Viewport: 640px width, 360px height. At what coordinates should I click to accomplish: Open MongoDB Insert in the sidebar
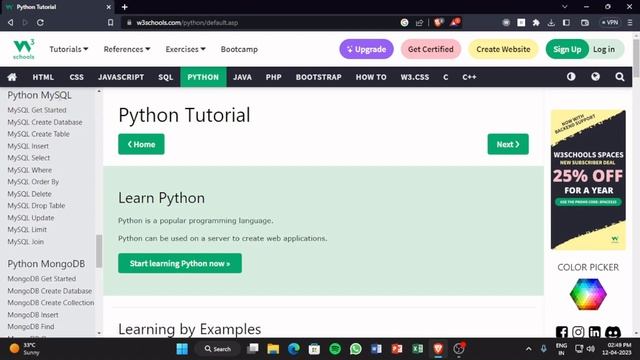[x=33, y=315]
